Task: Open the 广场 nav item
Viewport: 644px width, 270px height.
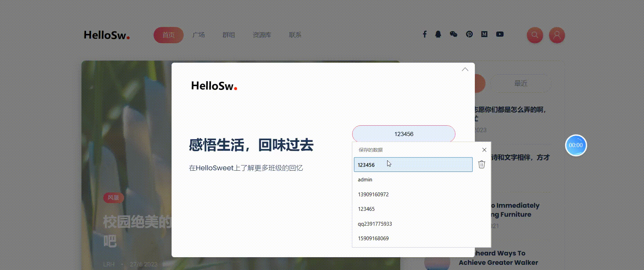Action: pyautogui.click(x=199, y=35)
